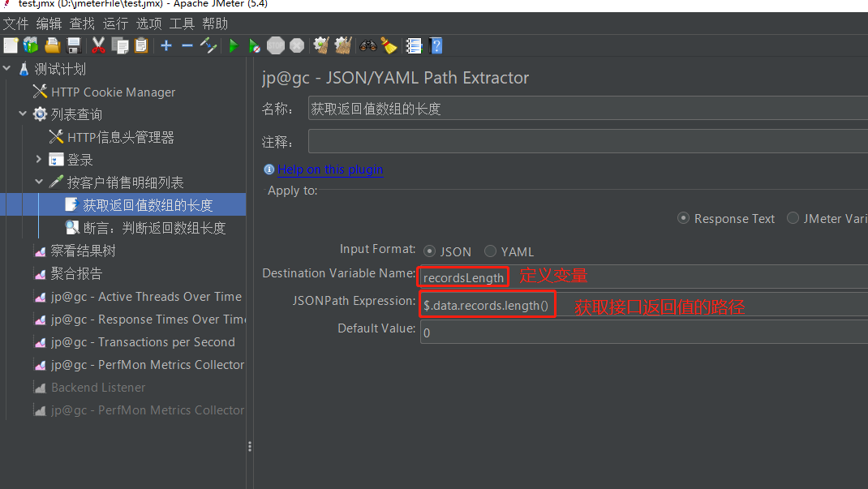Choose JSON input format
Image resolution: width=868 pixels, height=489 pixels.
[430, 251]
